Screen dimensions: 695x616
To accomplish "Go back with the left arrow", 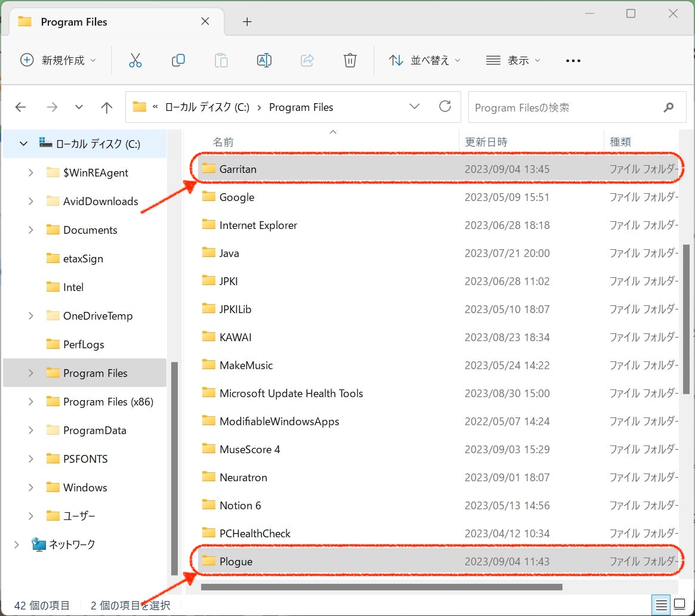I will (20, 107).
